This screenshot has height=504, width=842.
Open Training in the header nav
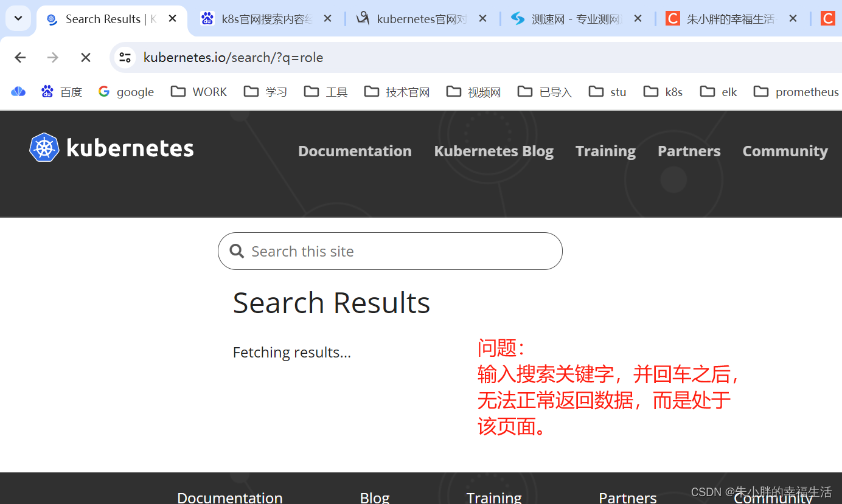605,151
